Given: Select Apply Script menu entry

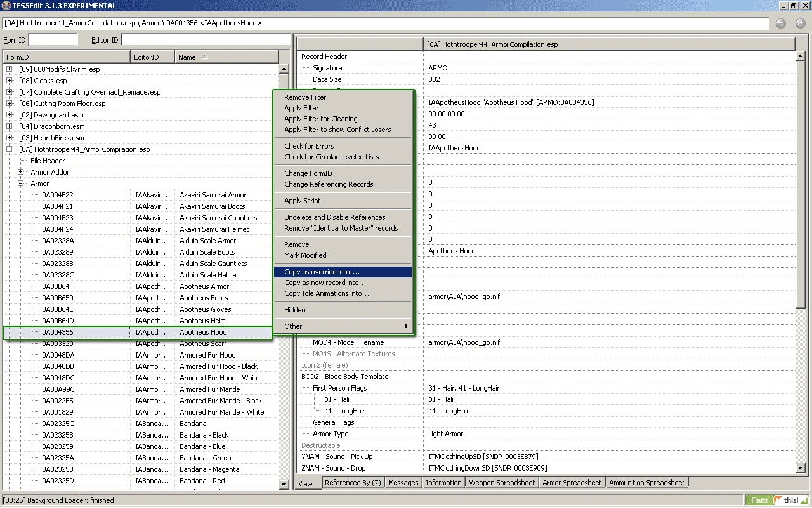Looking at the screenshot, I should click(x=343, y=201).
